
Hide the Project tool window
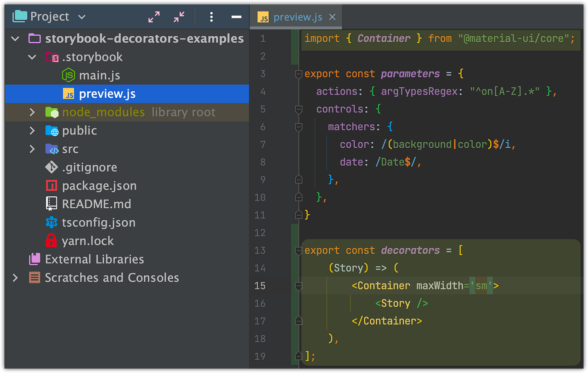[236, 17]
